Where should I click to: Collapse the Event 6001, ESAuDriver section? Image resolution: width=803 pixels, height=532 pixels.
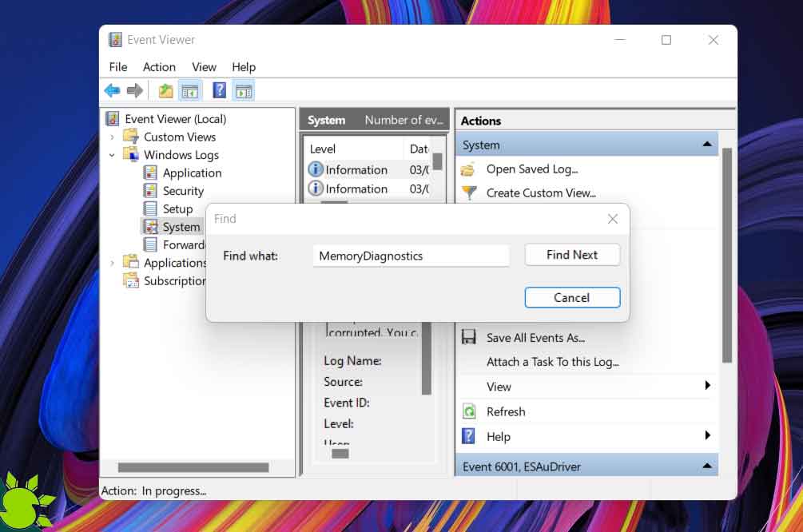706,466
